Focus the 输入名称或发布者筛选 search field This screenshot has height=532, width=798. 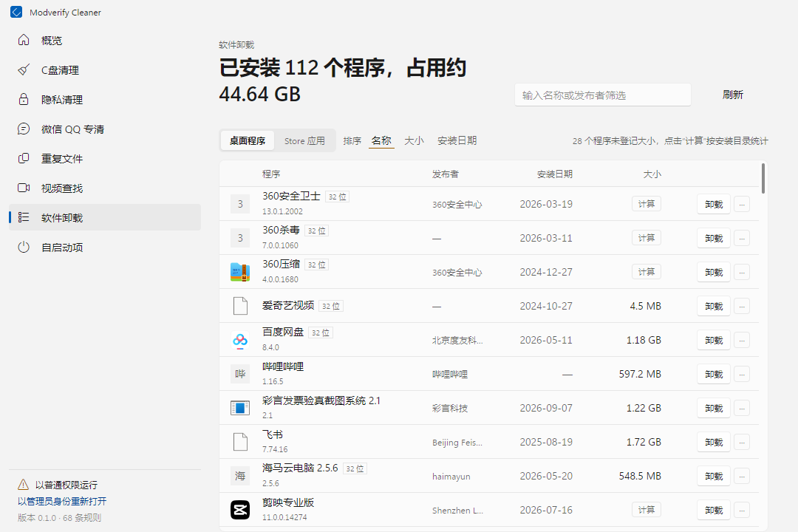[603, 95]
